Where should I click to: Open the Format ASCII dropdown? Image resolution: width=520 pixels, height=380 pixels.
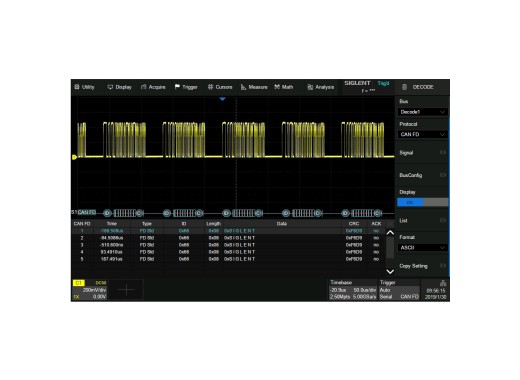click(422, 248)
